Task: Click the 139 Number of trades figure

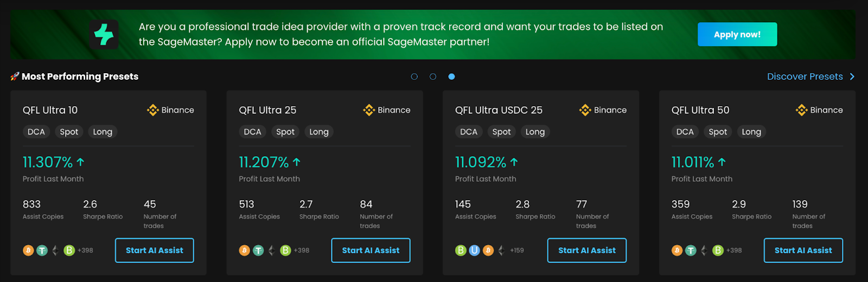Action: tap(800, 204)
